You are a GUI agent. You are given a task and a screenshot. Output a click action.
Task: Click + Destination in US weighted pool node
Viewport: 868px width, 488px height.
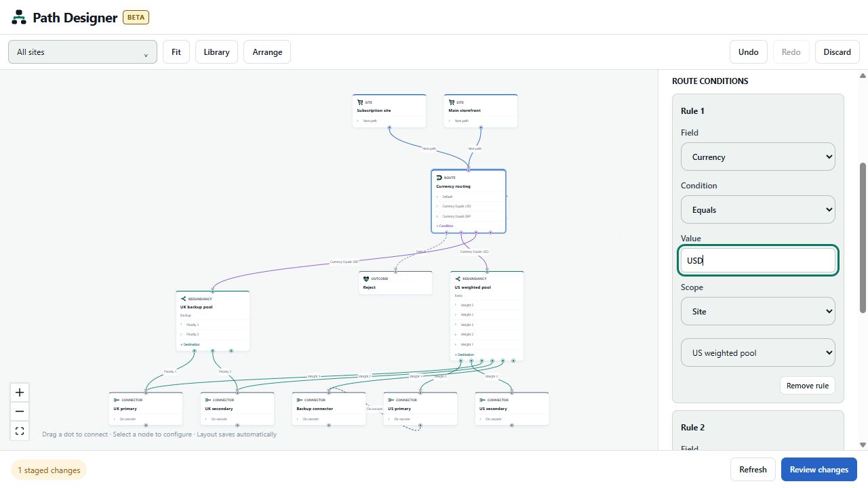click(465, 354)
